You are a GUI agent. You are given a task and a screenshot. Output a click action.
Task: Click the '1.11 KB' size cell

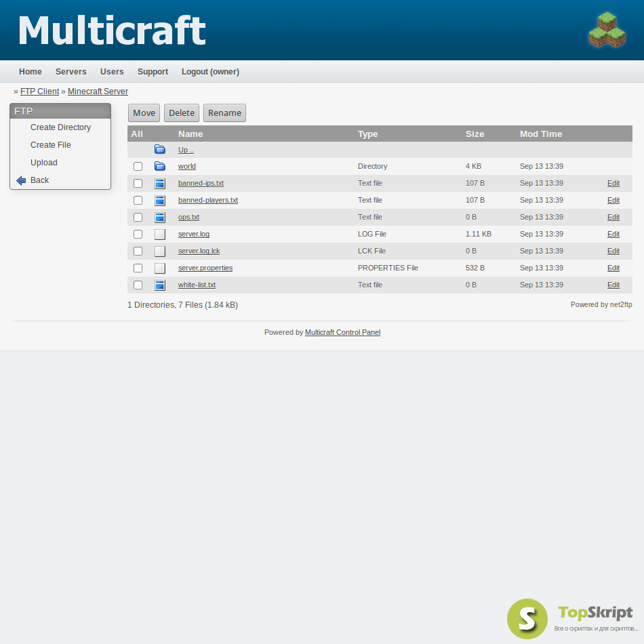[x=479, y=234]
